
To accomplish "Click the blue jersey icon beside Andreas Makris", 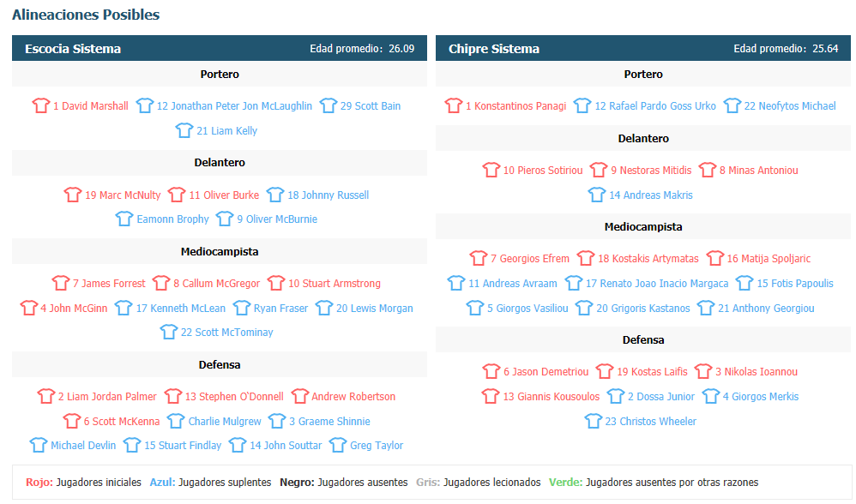I will pyautogui.click(x=597, y=195).
